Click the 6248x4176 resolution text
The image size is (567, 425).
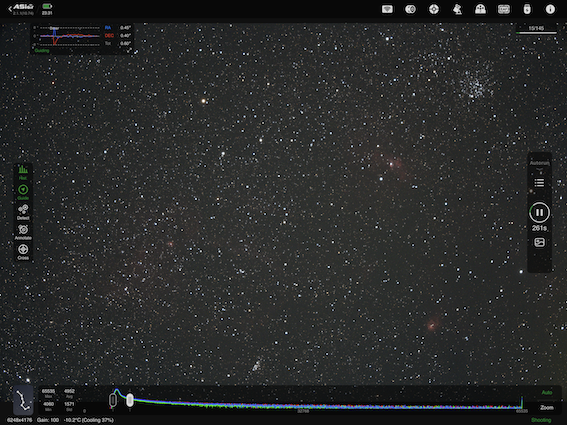coord(19,420)
